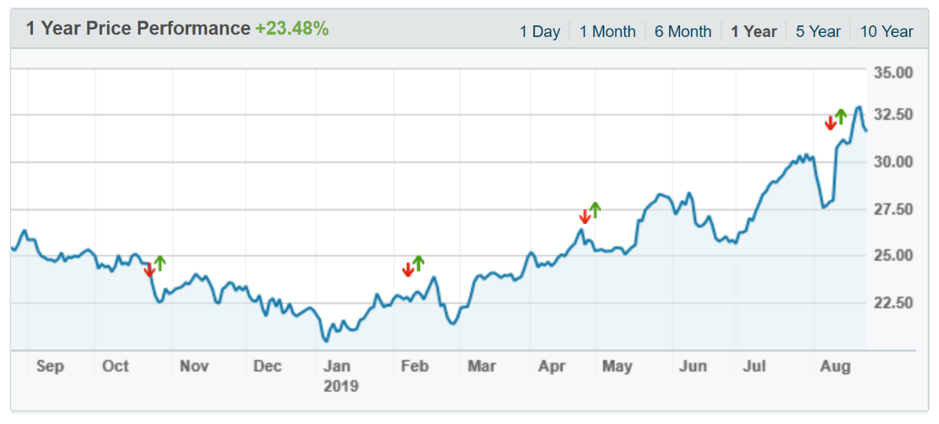Open the green up arrow marker in August

point(841,115)
